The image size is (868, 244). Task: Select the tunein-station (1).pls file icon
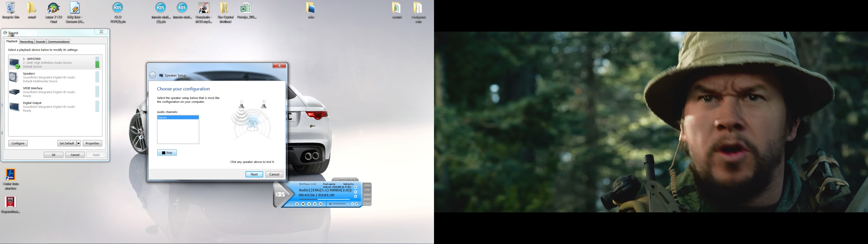click(161, 12)
